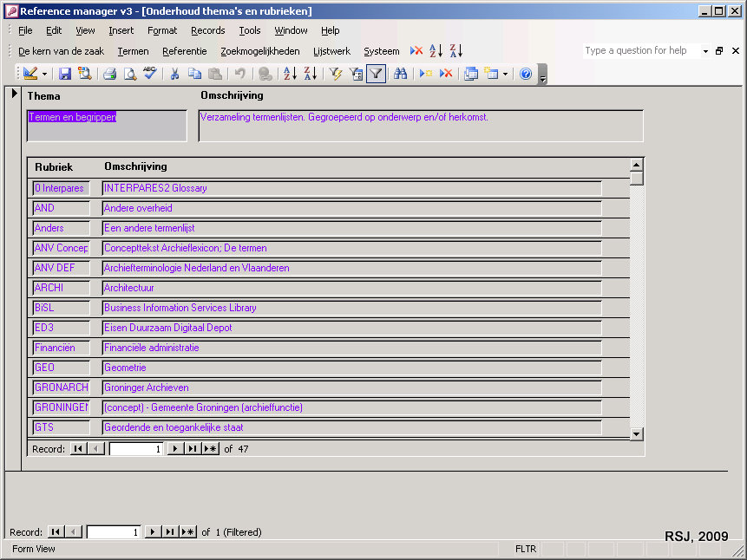Expand the toolbar options chevron
The image size is (747, 560).
point(542,75)
